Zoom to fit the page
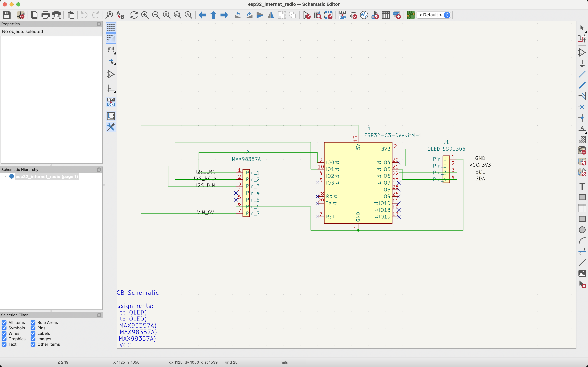588x367 pixels. pyautogui.click(x=167, y=15)
